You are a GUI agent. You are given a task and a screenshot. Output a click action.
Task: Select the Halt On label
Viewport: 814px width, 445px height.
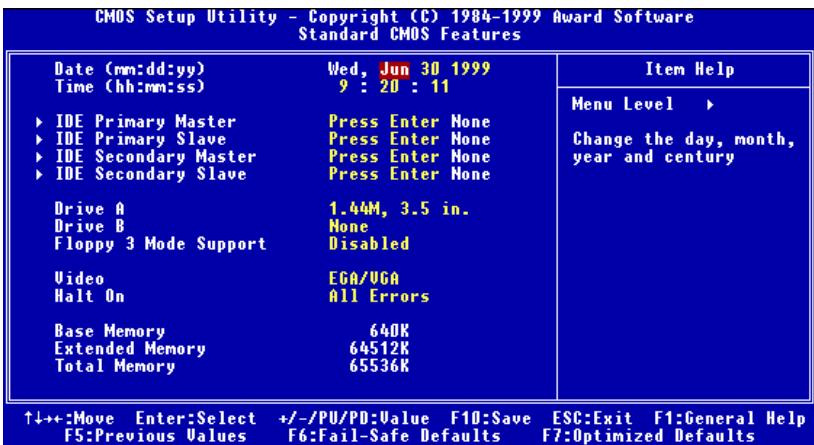click(x=90, y=296)
